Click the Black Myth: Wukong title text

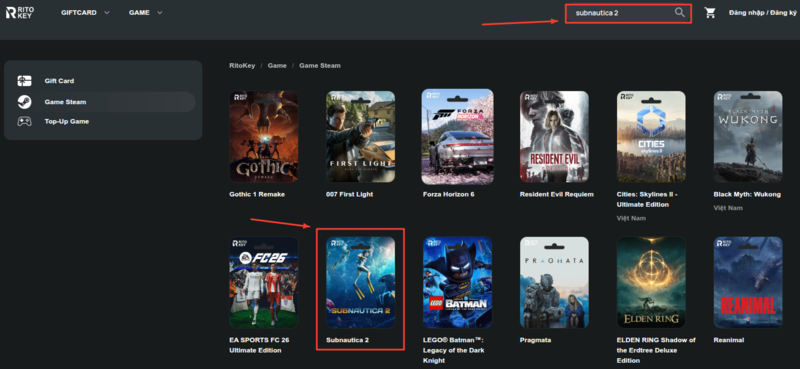click(x=747, y=194)
